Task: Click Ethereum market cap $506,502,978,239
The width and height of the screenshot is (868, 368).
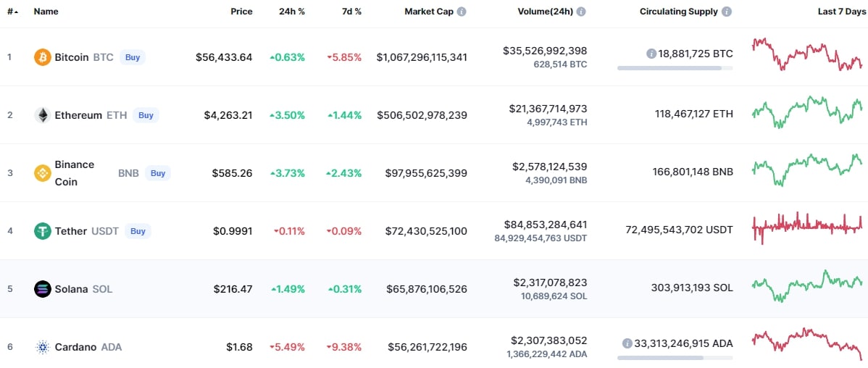Action: pos(422,115)
